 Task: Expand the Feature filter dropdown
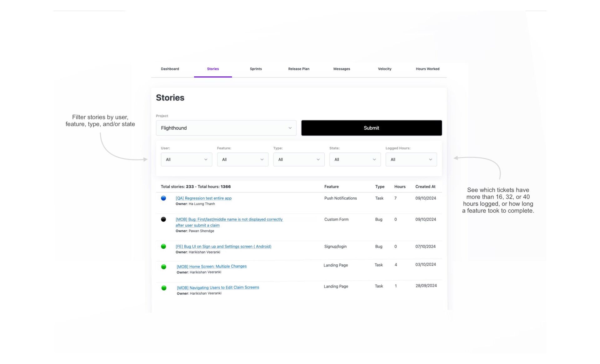pyautogui.click(x=242, y=160)
